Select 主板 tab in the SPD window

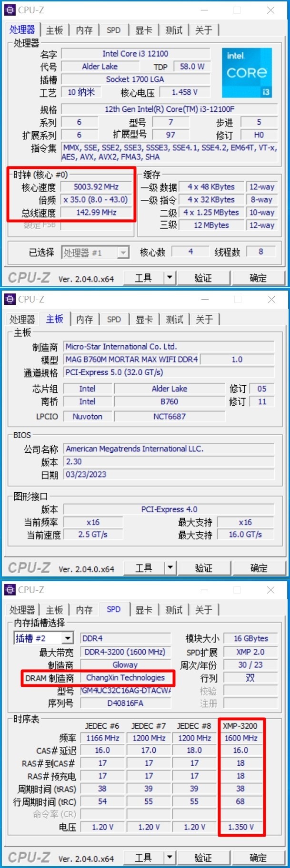[55, 610]
